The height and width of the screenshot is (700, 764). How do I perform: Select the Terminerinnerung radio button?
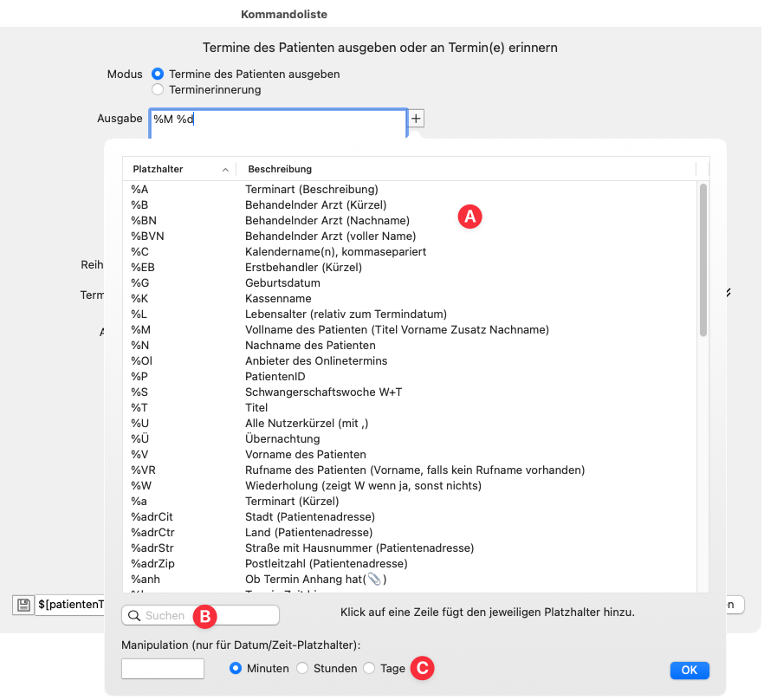(158, 90)
